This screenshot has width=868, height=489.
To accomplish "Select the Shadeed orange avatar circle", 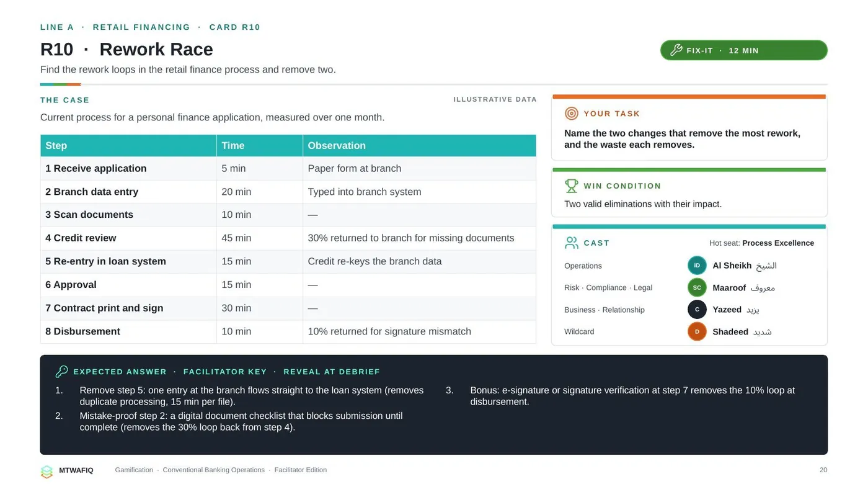I will pyautogui.click(x=697, y=331).
